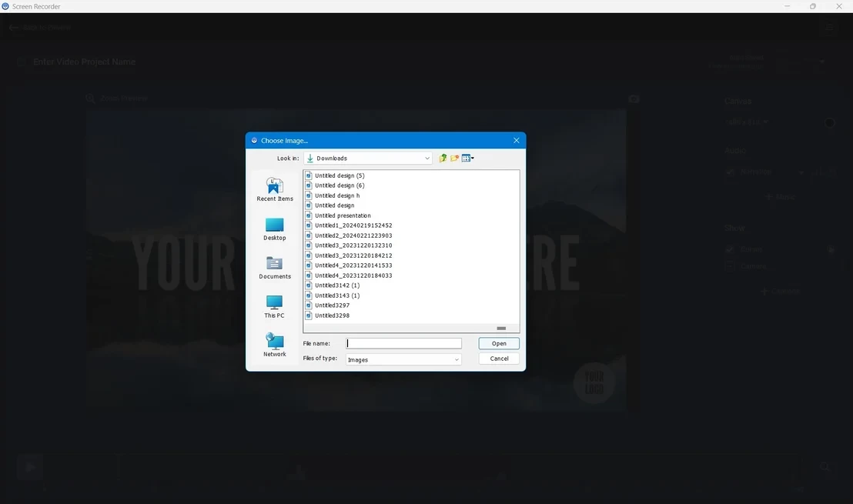
Task: Select file Untitled3143 (1)
Action: coord(336,295)
